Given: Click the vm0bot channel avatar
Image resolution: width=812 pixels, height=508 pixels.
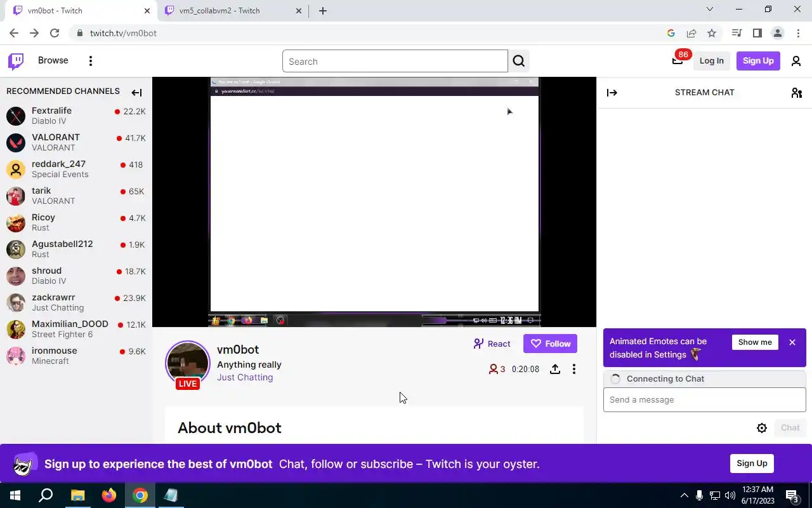Looking at the screenshot, I should point(188,363).
